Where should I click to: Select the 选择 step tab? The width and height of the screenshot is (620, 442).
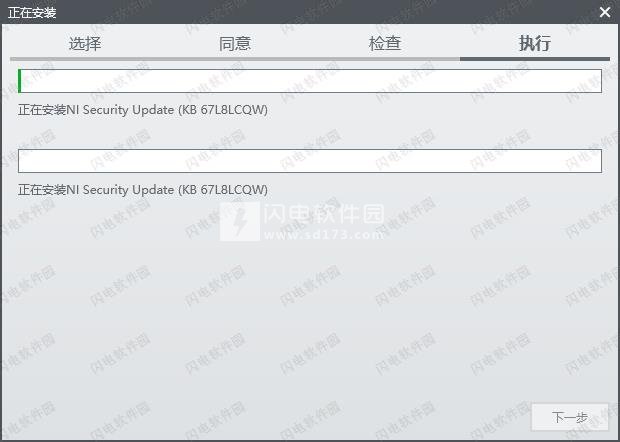[85, 43]
